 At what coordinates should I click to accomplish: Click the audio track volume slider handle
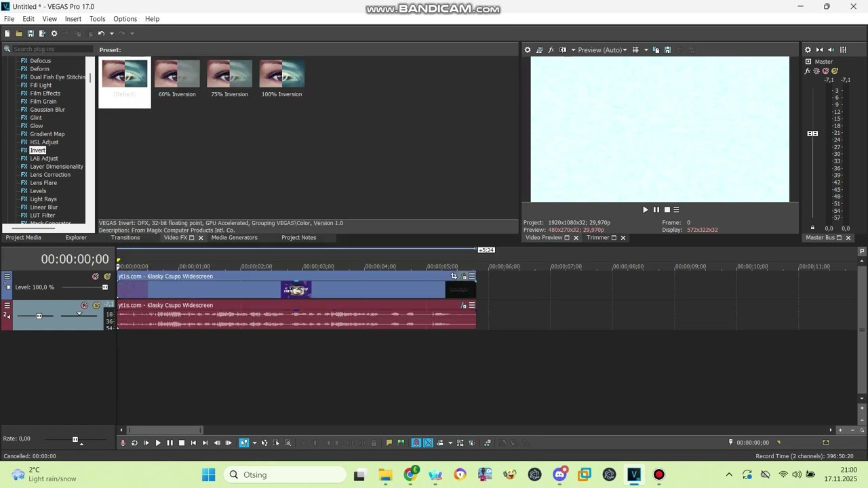(39, 316)
